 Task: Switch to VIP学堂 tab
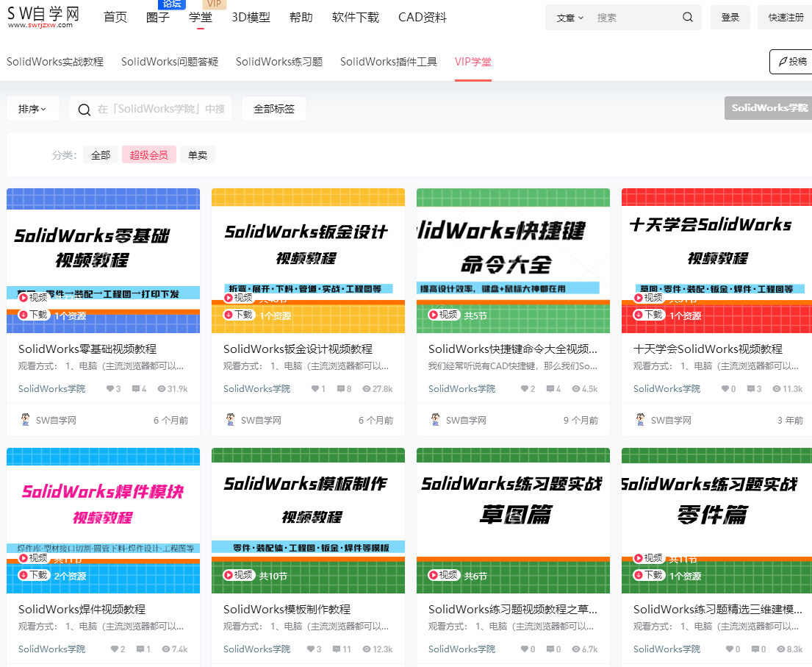click(473, 62)
